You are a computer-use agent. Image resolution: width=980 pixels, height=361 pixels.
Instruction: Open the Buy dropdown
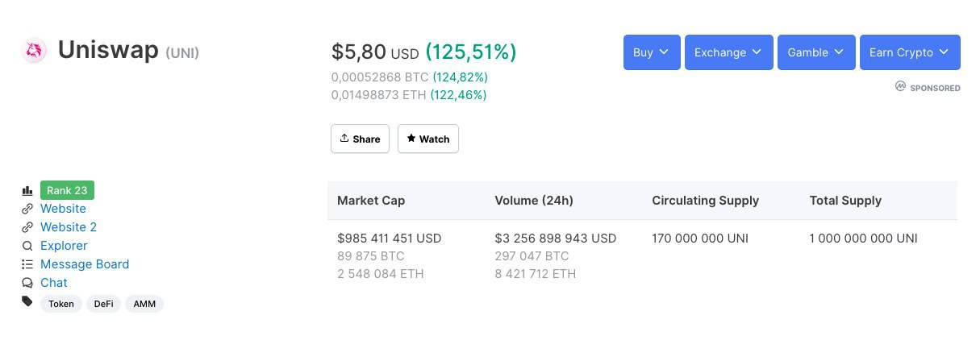coord(652,52)
